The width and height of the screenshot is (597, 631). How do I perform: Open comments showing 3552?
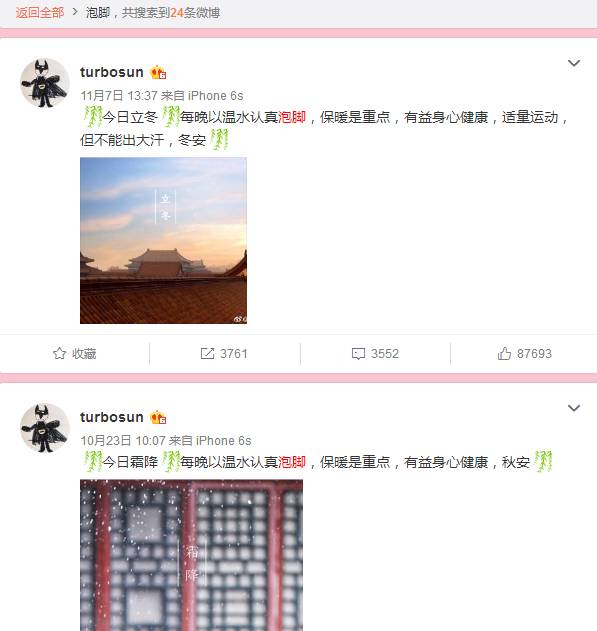375,354
